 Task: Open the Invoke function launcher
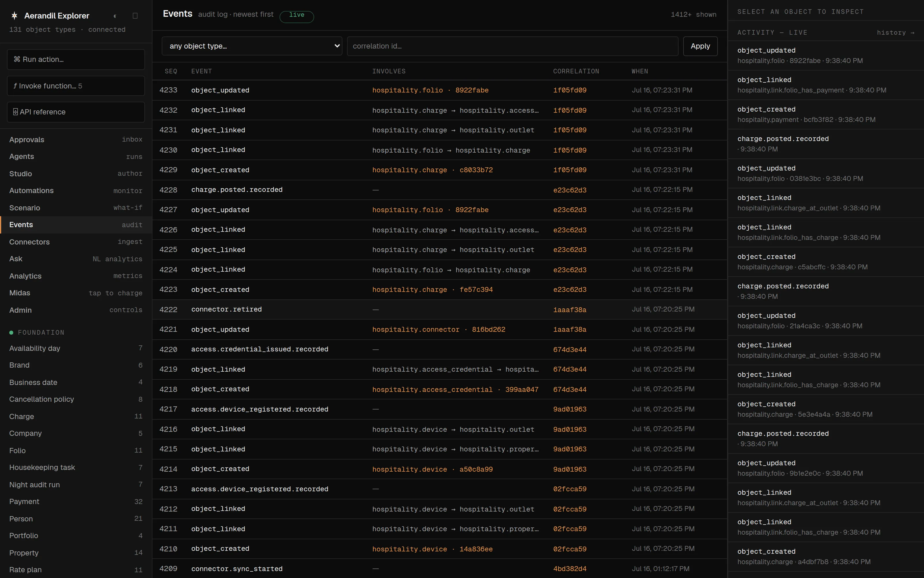tap(76, 86)
